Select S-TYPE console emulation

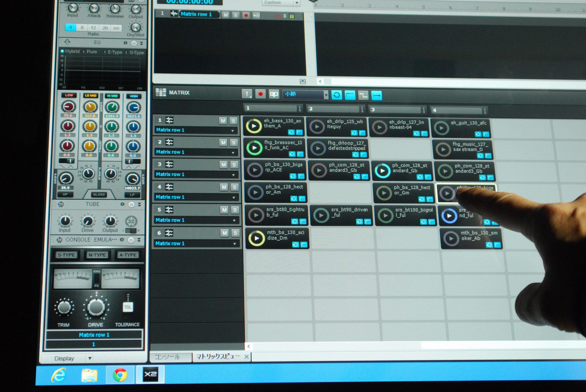66,255
